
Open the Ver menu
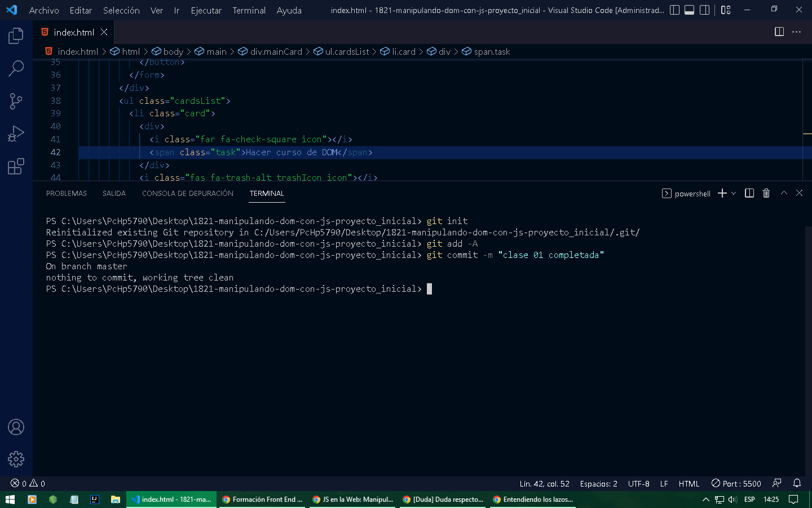(157, 10)
